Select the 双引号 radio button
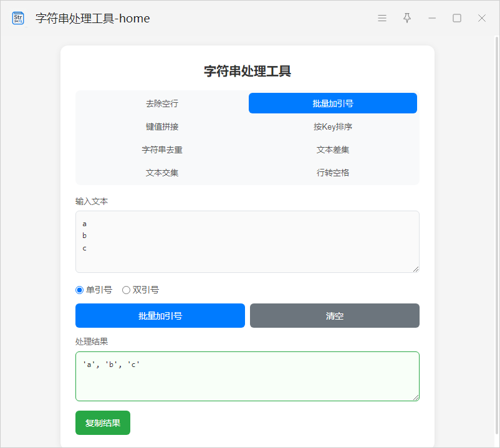Screen dimensions: 500x448 [126, 290]
